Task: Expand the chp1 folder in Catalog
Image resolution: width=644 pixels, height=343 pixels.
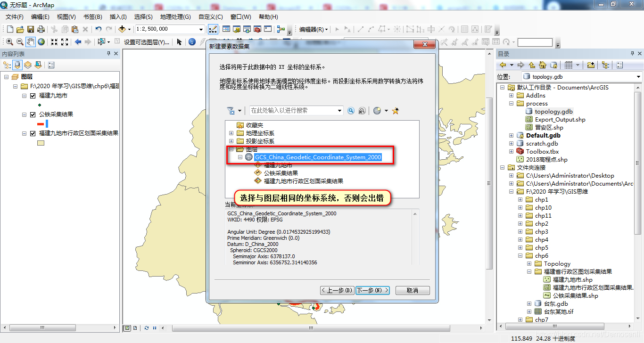Action: tap(520, 200)
